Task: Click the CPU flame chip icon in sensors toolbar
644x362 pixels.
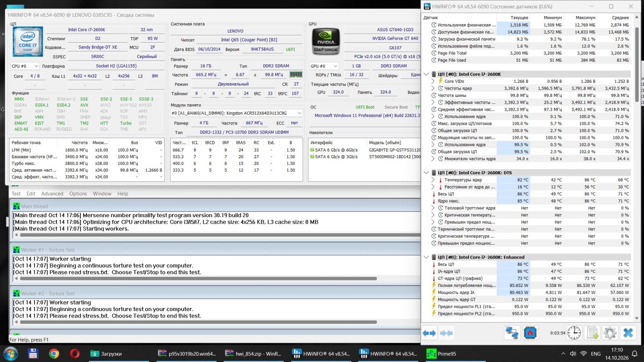Action: click(530, 333)
